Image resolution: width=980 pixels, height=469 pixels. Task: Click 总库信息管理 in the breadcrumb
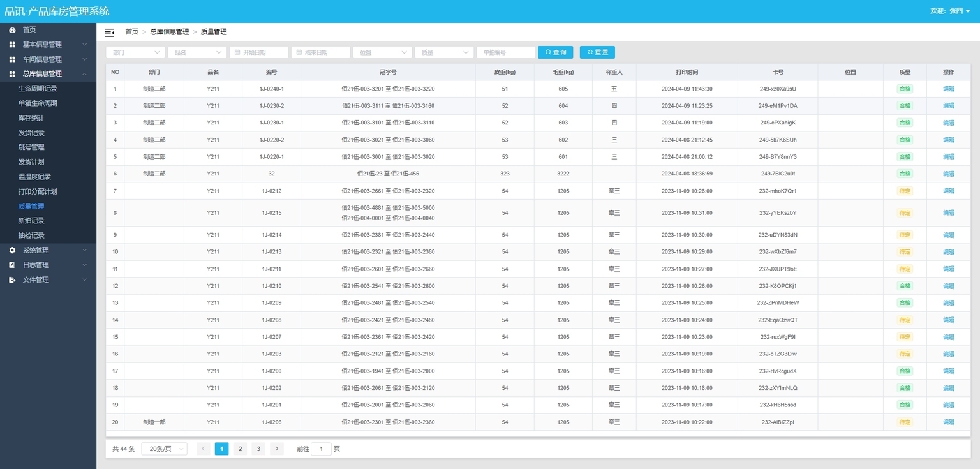[170, 32]
